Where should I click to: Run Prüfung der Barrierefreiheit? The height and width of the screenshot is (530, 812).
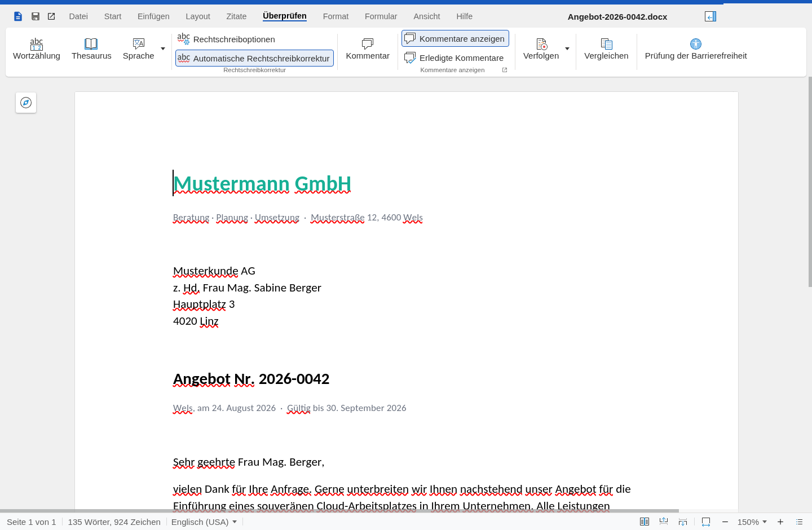(x=696, y=50)
